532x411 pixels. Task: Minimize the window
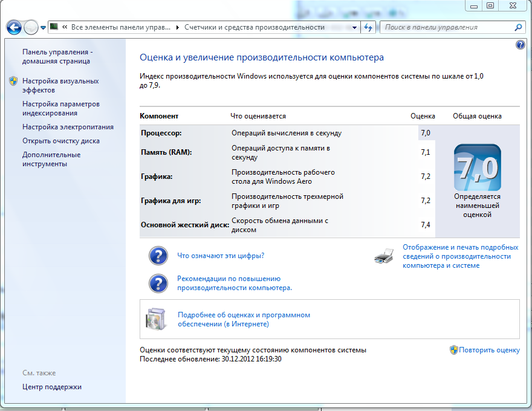[474, 6]
